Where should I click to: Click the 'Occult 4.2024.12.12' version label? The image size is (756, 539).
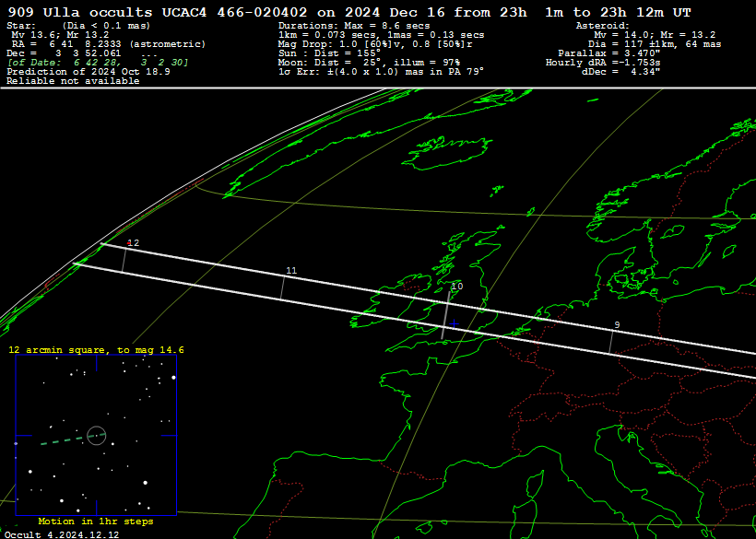(61, 533)
